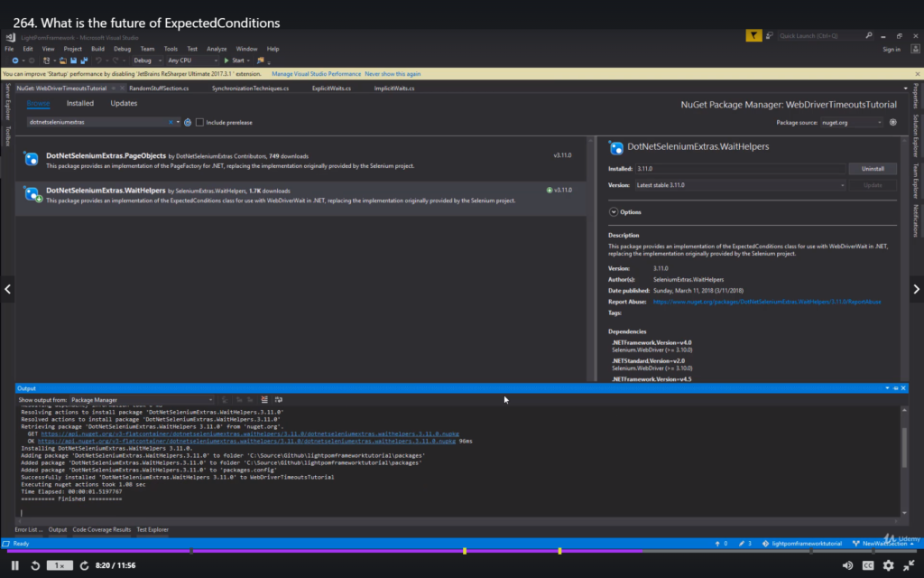Image resolution: width=924 pixels, height=578 pixels.
Task: Toggle word wrap in Output window
Action: pyautogui.click(x=279, y=399)
